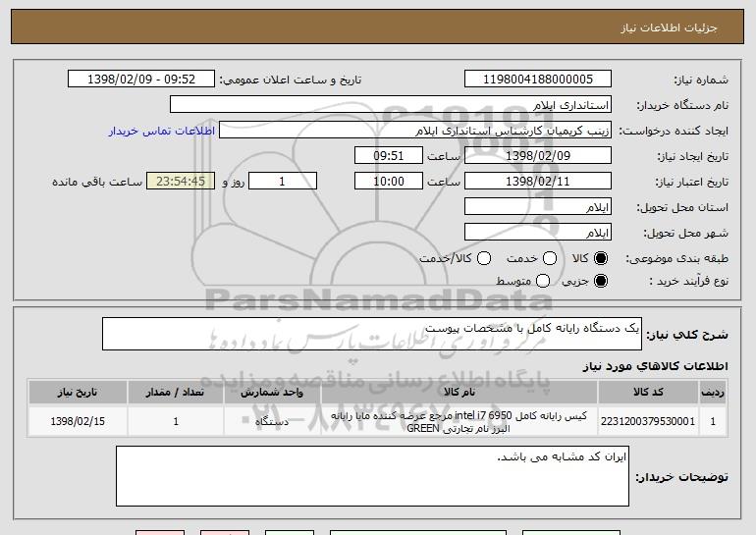Click the اطلاعات کالاهای مورد نیاز heading

pos(655,366)
